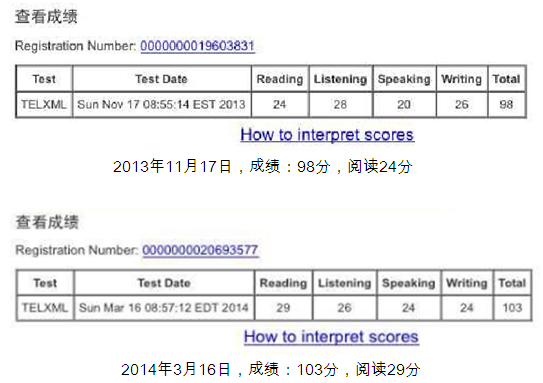This screenshot has height=383, width=543.
Task: Click total score 103 cell
Action: (x=512, y=308)
